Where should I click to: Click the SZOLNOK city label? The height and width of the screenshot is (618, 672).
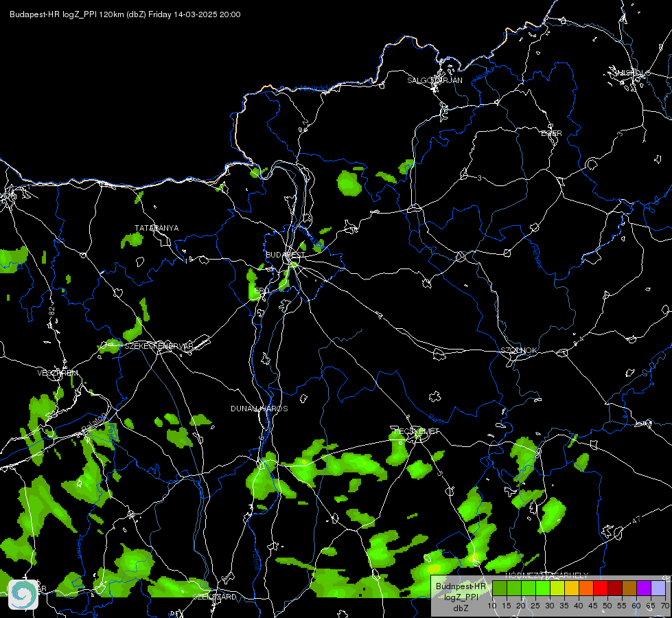[x=518, y=350]
